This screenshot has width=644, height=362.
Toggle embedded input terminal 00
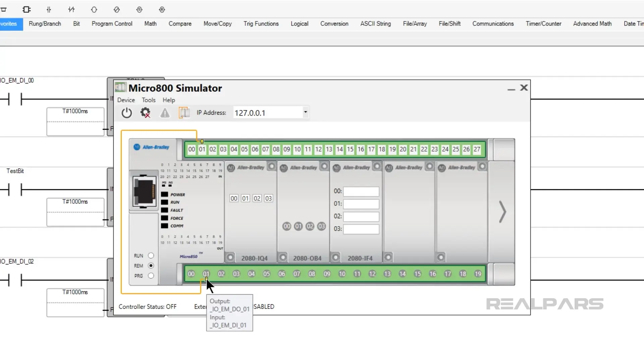pos(192,149)
